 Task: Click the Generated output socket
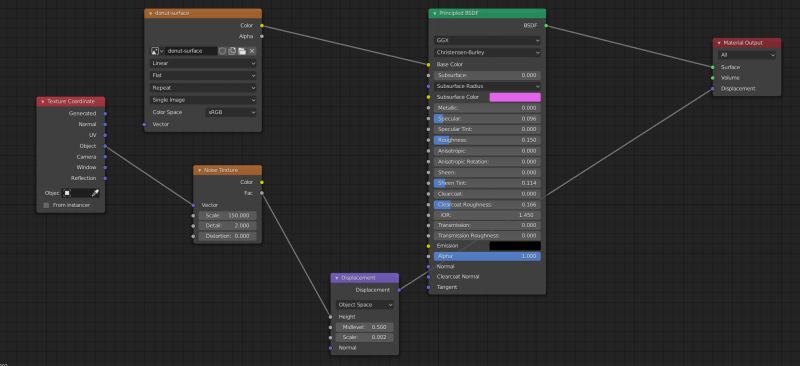pos(105,113)
